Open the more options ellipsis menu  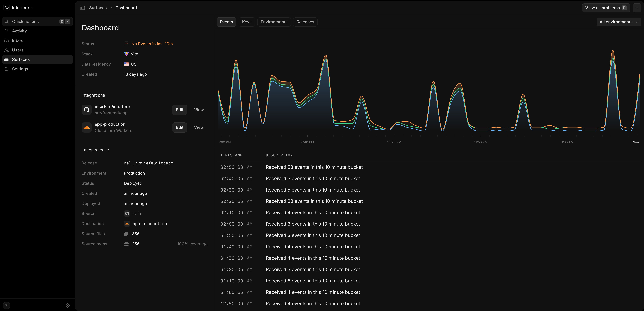coord(637,8)
